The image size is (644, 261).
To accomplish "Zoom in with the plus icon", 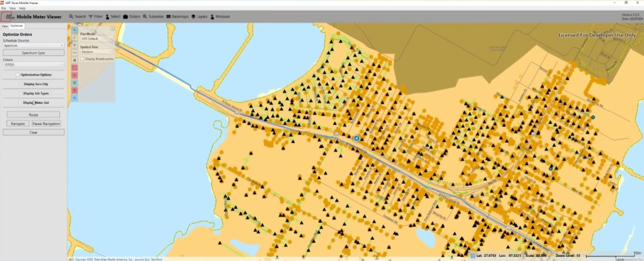I will (x=75, y=45).
